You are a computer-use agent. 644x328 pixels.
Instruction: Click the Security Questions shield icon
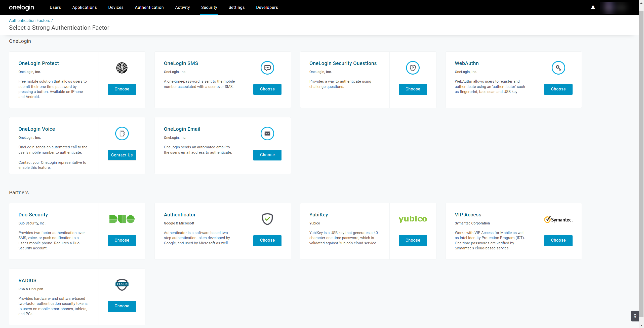[x=413, y=68]
